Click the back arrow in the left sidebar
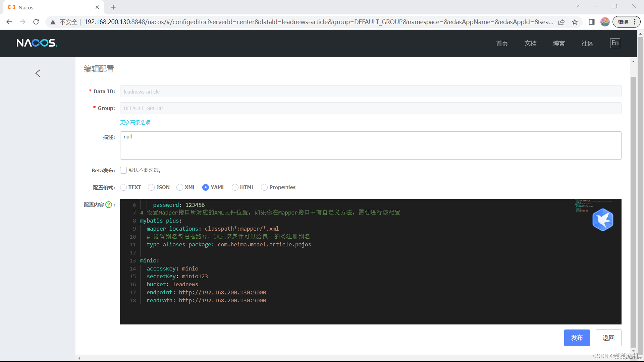This screenshot has height=362, width=644. pos(38,73)
